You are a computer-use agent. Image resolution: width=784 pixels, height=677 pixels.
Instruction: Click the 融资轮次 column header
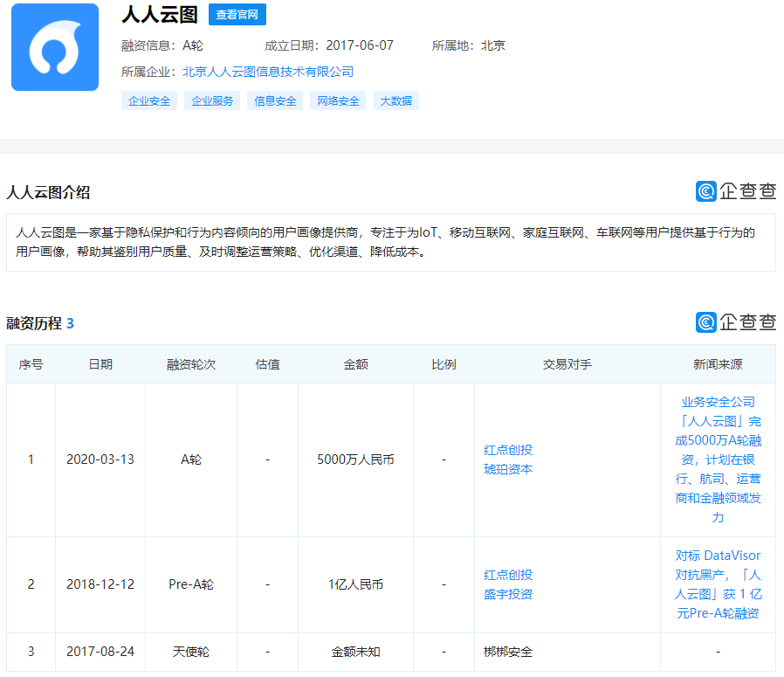(x=191, y=364)
